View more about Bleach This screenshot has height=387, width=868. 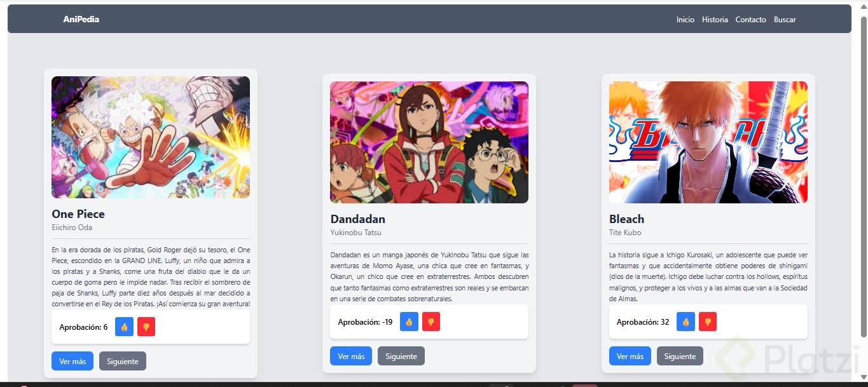tap(630, 356)
